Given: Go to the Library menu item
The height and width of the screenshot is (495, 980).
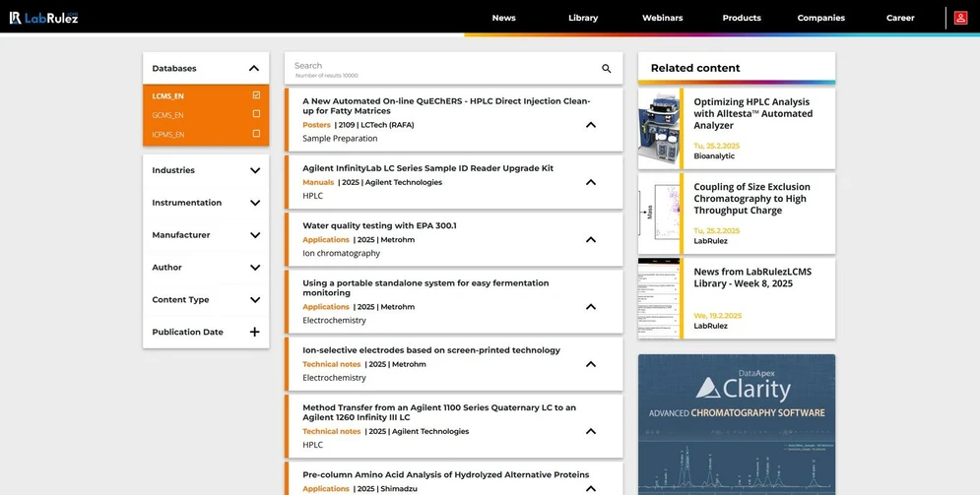Looking at the screenshot, I should (x=583, y=18).
